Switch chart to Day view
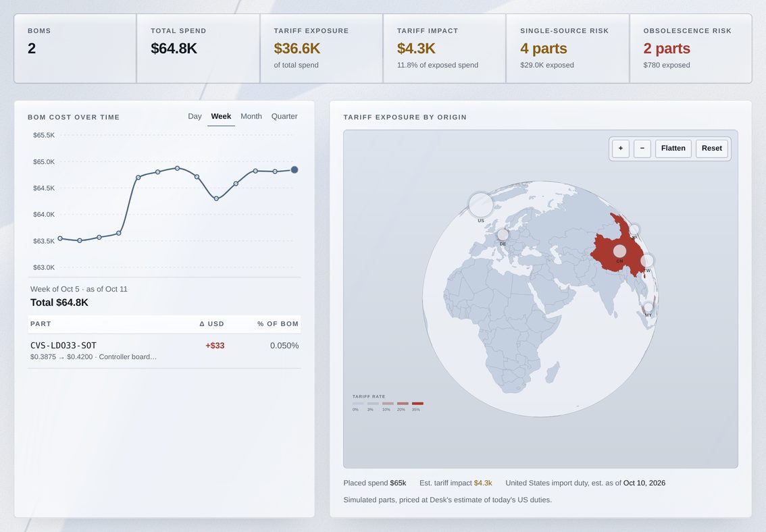The height and width of the screenshot is (532, 766). (x=195, y=116)
